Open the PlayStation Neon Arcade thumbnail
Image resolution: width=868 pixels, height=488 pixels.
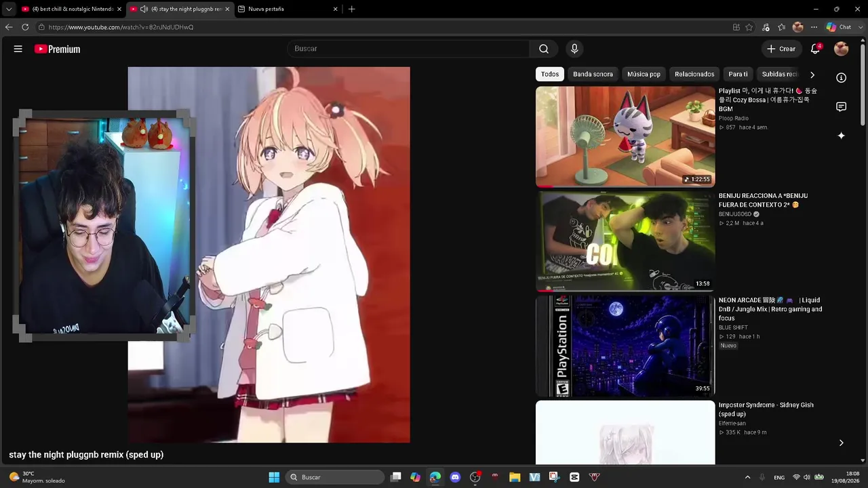point(625,346)
